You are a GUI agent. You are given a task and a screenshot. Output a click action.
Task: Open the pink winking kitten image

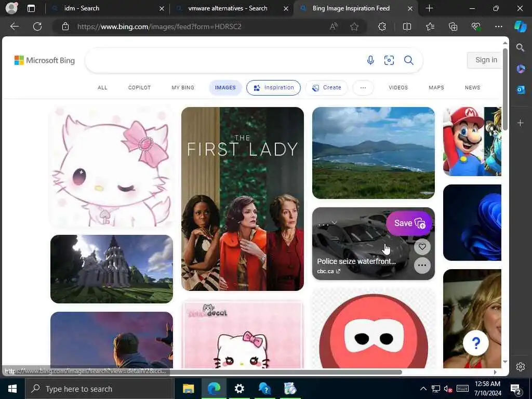point(112,167)
